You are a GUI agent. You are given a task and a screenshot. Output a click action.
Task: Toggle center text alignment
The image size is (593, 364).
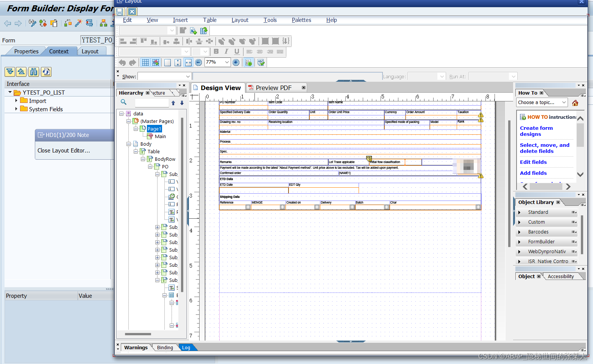point(260,51)
